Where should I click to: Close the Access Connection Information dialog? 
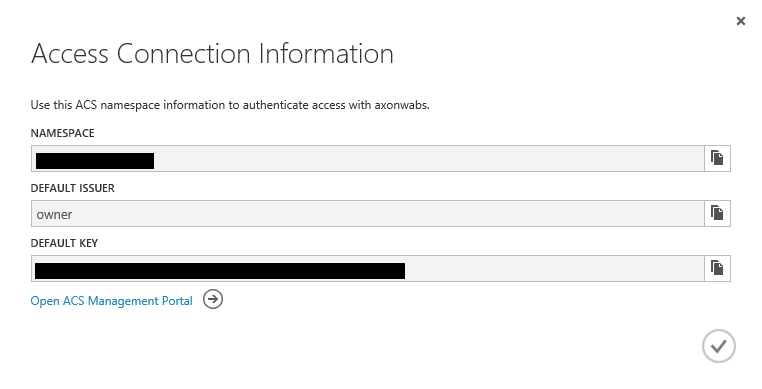741,21
